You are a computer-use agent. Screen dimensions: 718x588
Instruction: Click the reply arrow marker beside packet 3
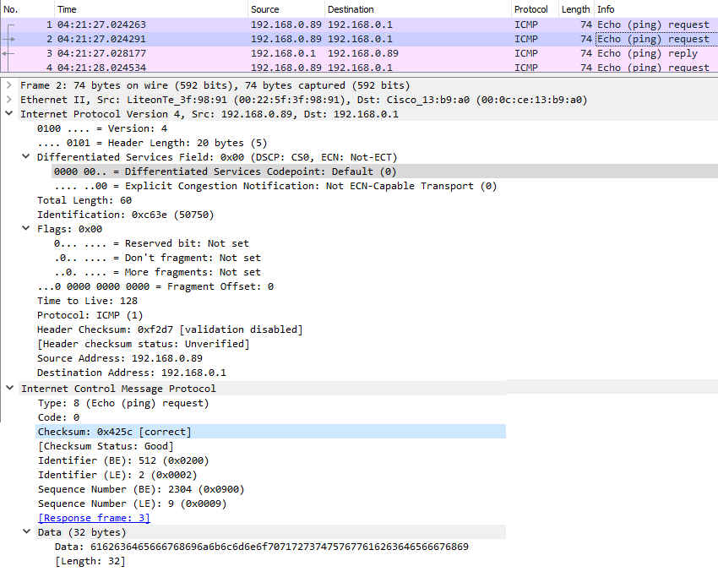[x=10, y=53]
